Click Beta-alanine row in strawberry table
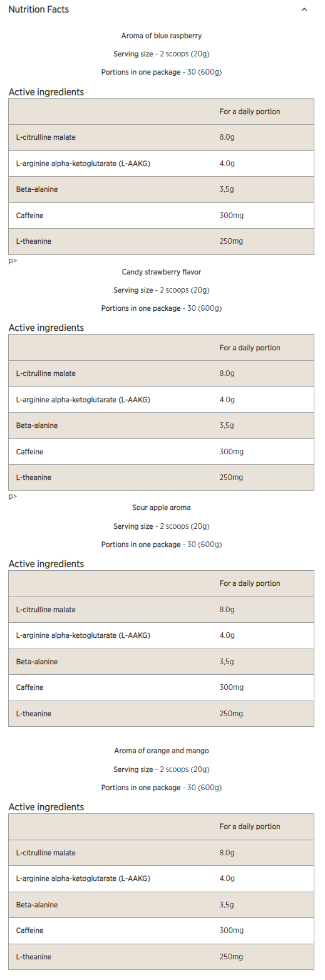 click(161, 425)
